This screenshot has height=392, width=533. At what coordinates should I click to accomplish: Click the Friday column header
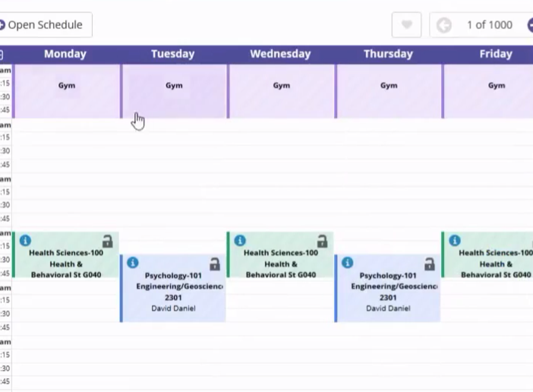[x=496, y=54]
